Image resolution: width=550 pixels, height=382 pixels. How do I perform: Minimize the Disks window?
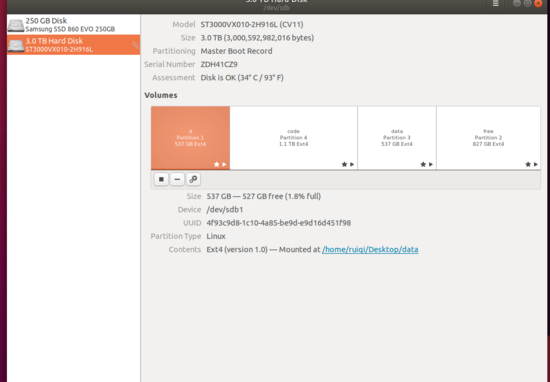(x=517, y=3)
